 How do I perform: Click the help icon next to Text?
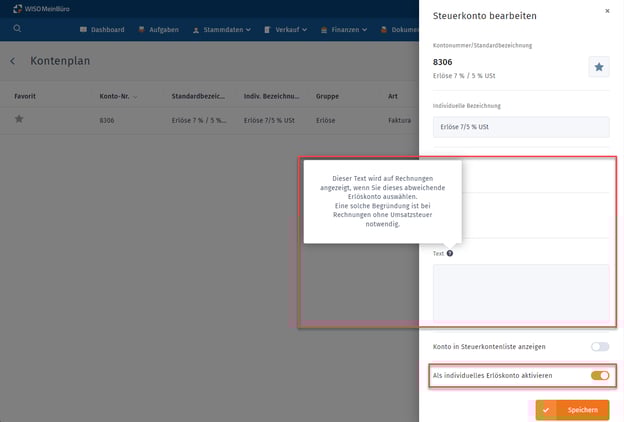(450, 253)
